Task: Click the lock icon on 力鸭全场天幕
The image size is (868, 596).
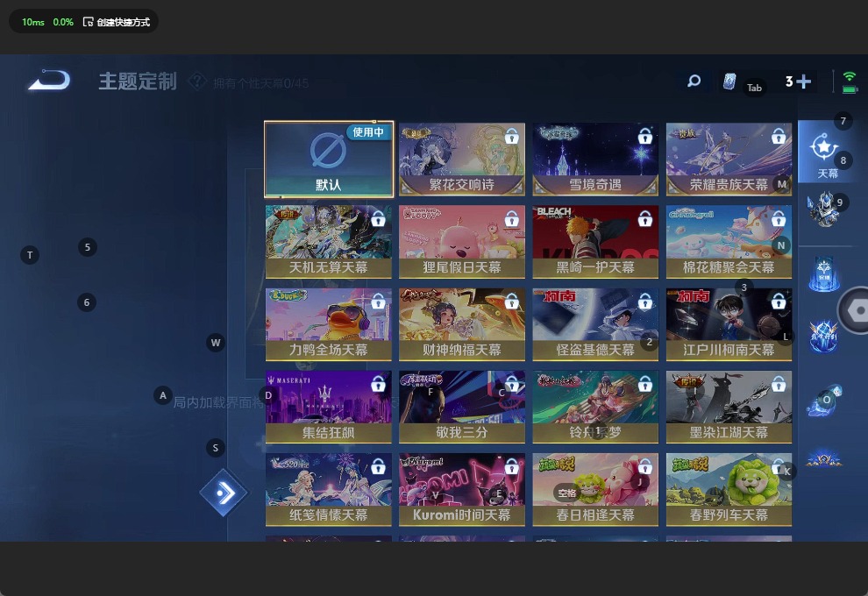Action: click(x=378, y=302)
